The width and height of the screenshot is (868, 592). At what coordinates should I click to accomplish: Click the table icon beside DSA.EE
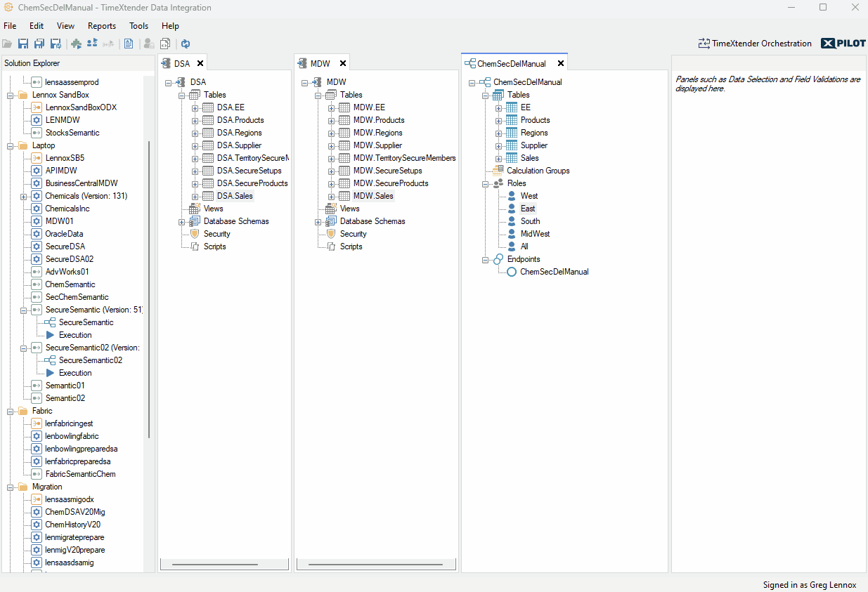pyautogui.click(x=207, y=107)
